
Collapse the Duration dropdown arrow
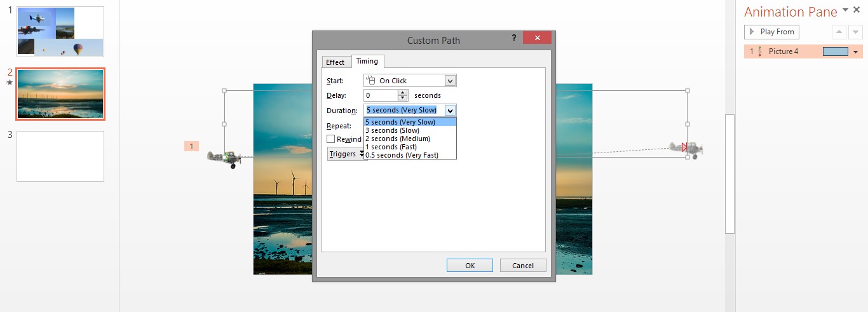point(450,110)
